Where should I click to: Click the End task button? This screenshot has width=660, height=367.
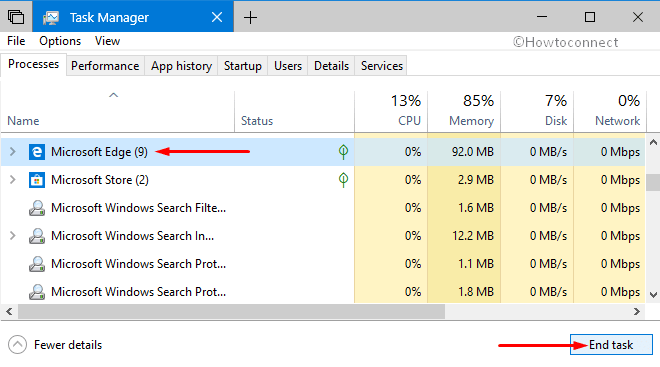coord(611,345)
